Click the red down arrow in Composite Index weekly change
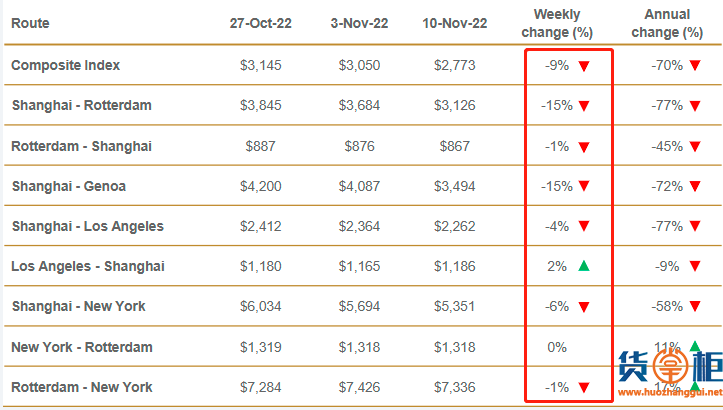 [584, 66]
